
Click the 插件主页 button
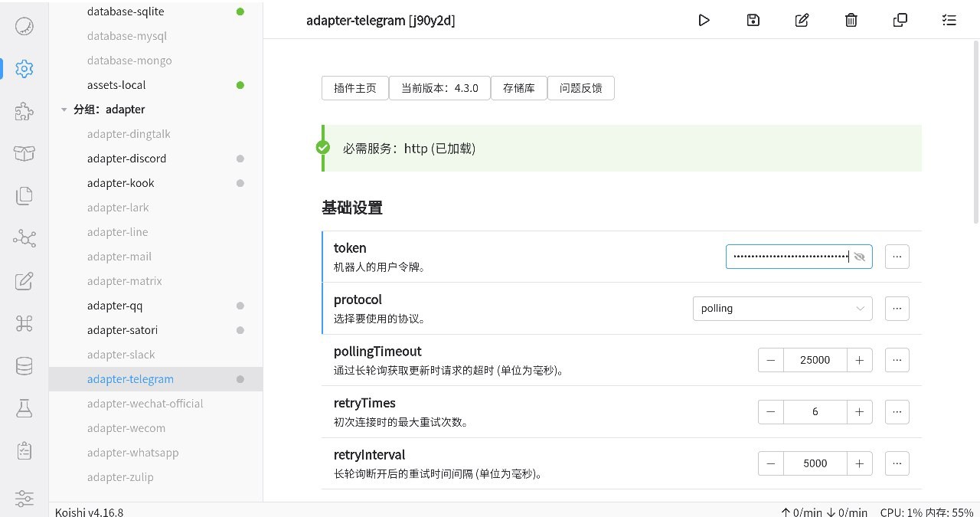point(355,88)
